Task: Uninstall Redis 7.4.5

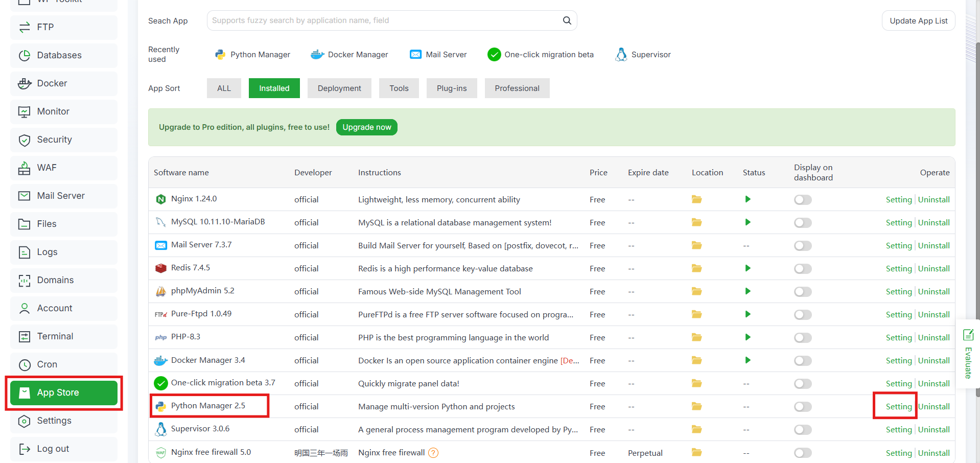Action: click(x=934, y=268)
